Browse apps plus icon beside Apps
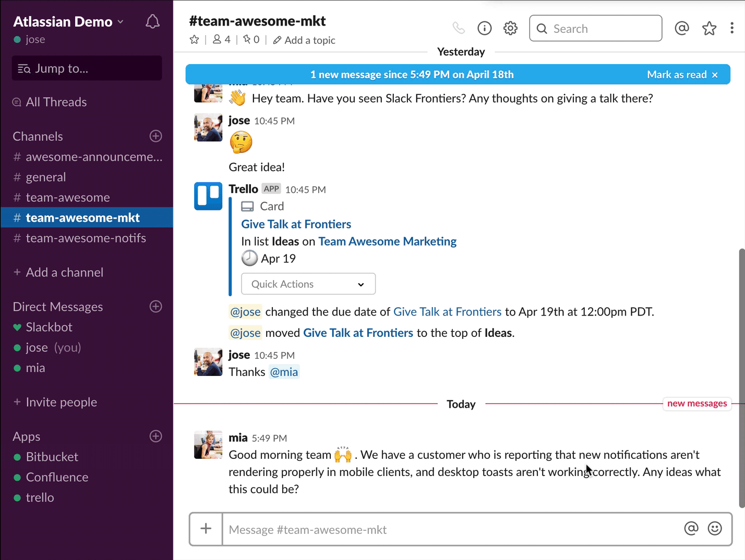This screenshot has height=560, width=745. (155, 436)
